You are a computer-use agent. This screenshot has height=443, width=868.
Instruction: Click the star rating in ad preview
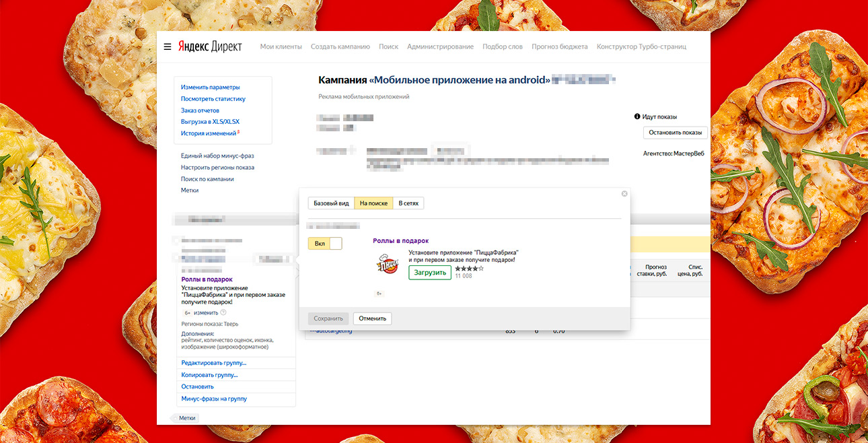tap(469, 268)
